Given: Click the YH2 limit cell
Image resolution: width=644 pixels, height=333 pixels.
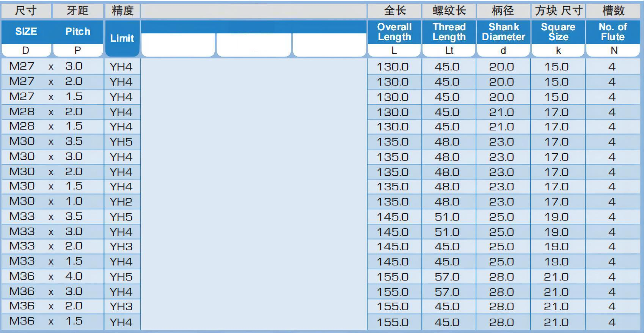Looking at the screenshot, I should [121, 202].
